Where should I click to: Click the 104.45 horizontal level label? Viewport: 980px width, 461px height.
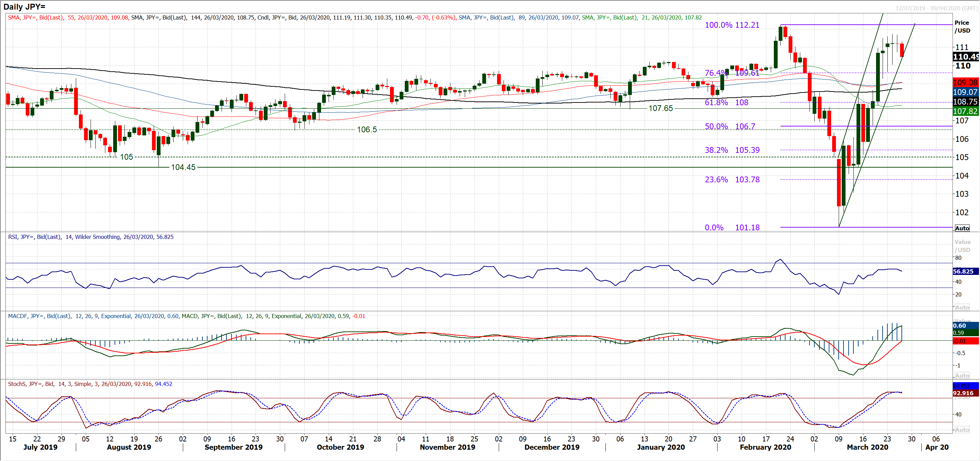click(183, 167)
